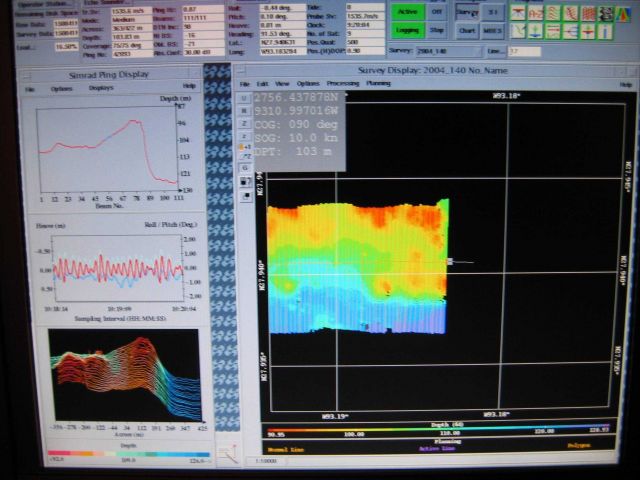The width and height of the screenshot is (640, 480).
Task: Click the green-and-blue downward arrow icon
Action: pos(535,31)
